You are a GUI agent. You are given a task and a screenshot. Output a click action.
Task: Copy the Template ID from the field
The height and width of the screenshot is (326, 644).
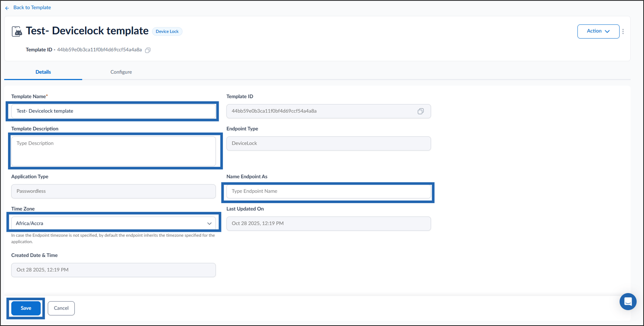click(x=421, y=111)
